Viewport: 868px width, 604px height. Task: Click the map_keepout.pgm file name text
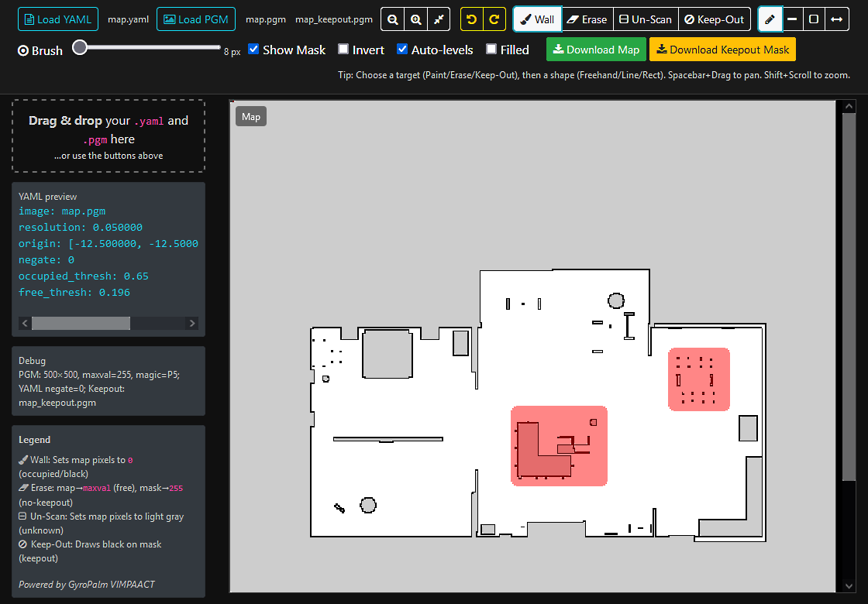click(334, 19)
